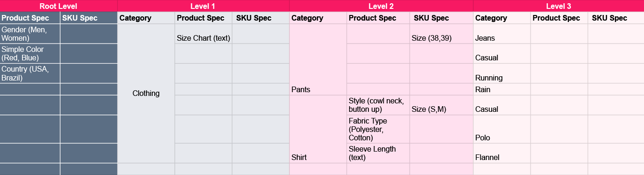Select the Fabric Type (Polyester, Cotton) cell
This screenshot has height=175, width=644.
tap(378, 129)
